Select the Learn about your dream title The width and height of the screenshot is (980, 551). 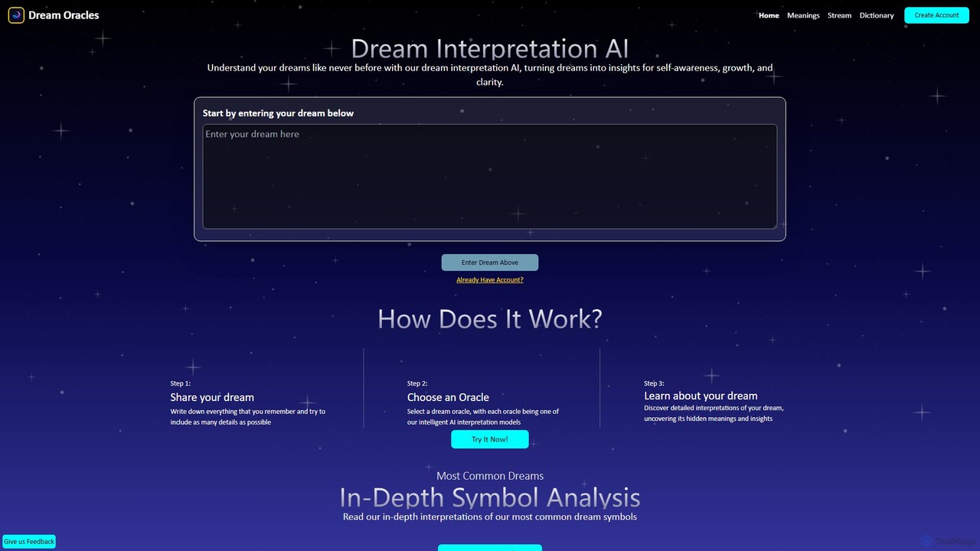point(701,396)
